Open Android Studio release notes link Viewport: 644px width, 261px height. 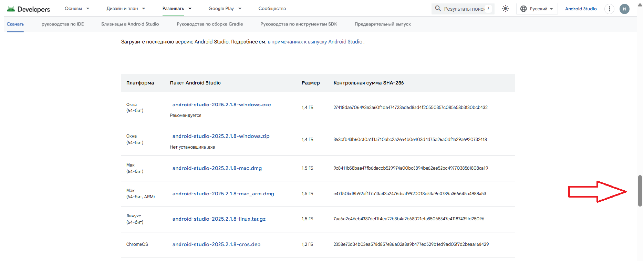315,42
